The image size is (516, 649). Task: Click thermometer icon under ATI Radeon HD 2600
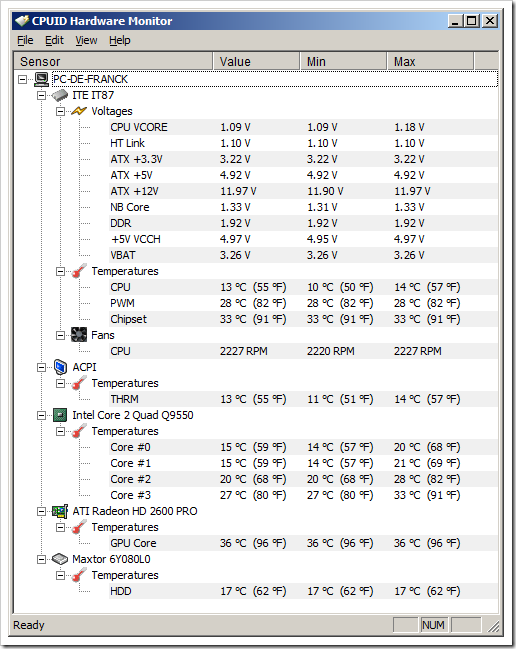coord(79,527)
